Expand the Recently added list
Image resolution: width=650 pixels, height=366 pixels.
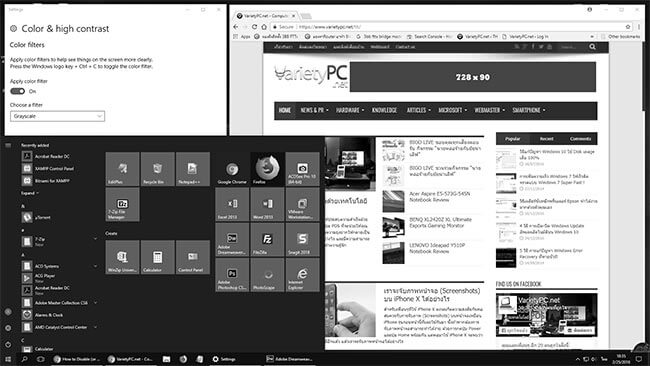30,193
